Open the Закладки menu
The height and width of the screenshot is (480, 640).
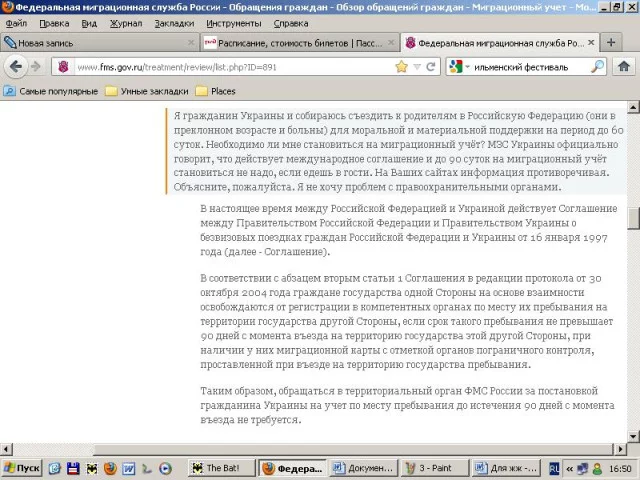(x=174, y=24)
